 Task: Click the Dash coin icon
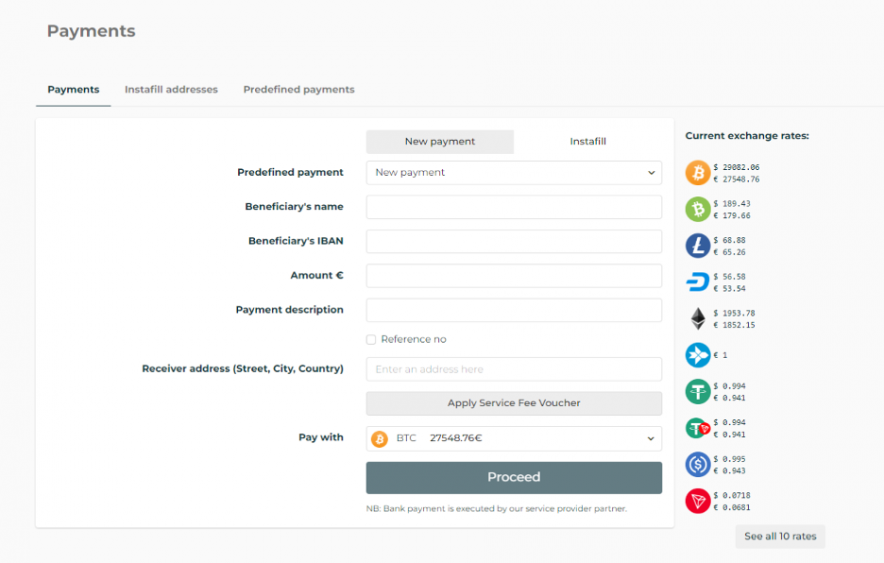(x=697, y=282)
